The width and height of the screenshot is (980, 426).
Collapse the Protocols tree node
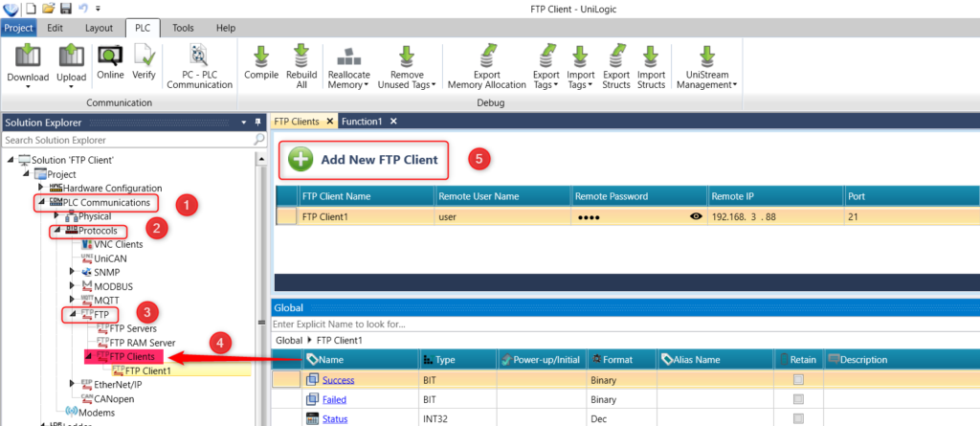(56, 231)
